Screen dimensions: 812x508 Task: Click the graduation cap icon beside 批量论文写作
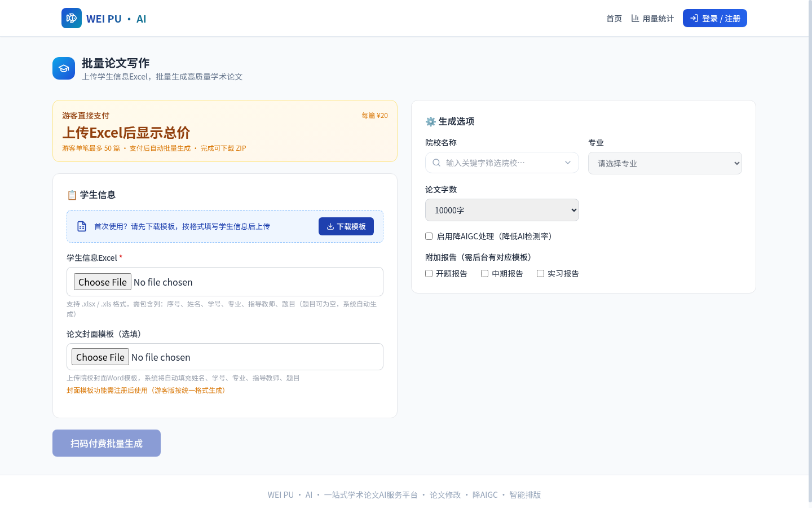[64, 68]
